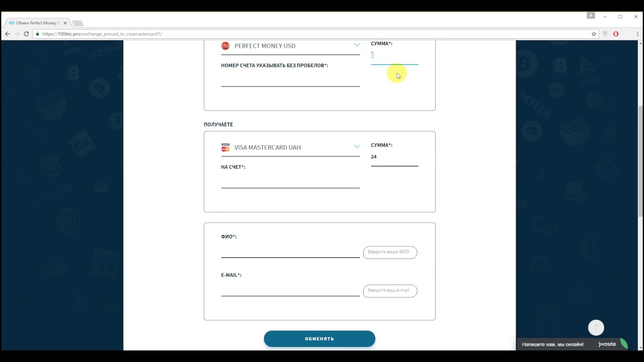Submit with the Обменять button

tap(319, 339)
